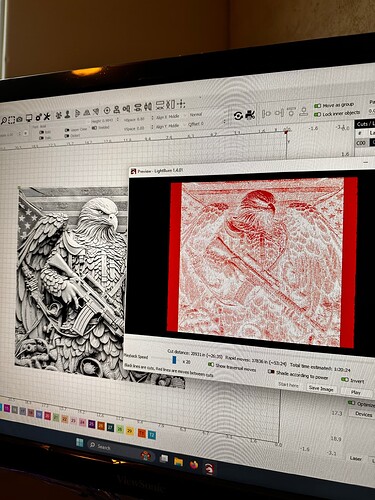Select the Zoom magnifier tool
This screenshot has height=500, width=375.
[x=4, y=120]
